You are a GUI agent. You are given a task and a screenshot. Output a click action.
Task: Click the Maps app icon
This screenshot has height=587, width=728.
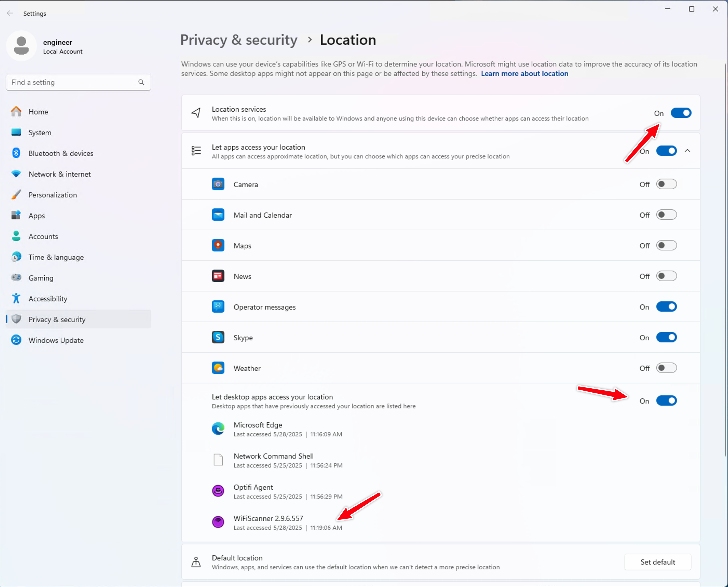pos(218,245)
